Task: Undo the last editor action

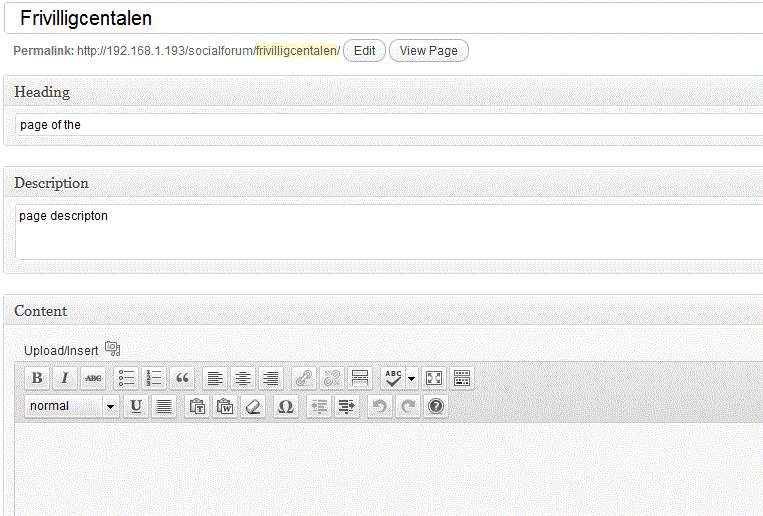Action: (380, 406)
